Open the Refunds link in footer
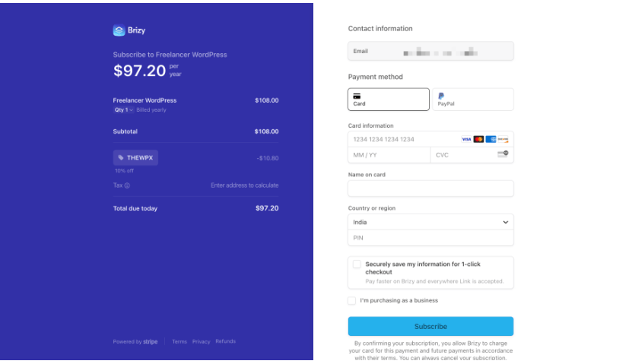Image resolution: width=632 pixels, height=364 pixels. coord(225,342)
